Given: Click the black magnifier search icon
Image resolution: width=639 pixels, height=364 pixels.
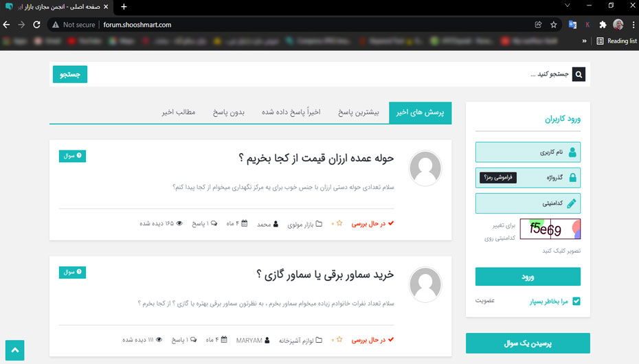Looking at the screenshot, I should tap(579, 74).
